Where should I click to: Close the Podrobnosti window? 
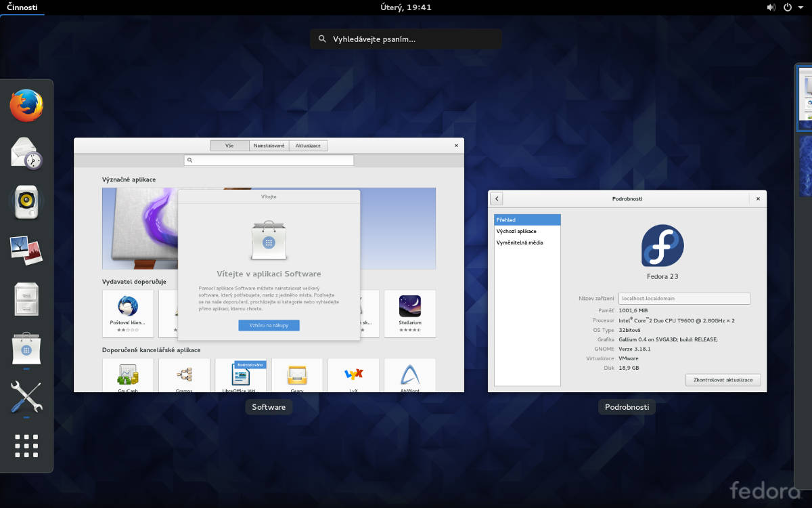(x=758, y=198)
